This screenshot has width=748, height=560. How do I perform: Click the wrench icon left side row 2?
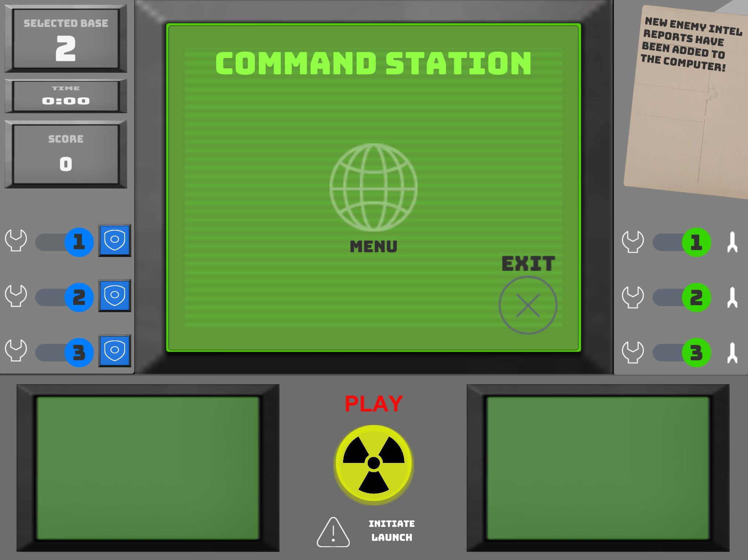pyautogui.click(x=17, y=295)
